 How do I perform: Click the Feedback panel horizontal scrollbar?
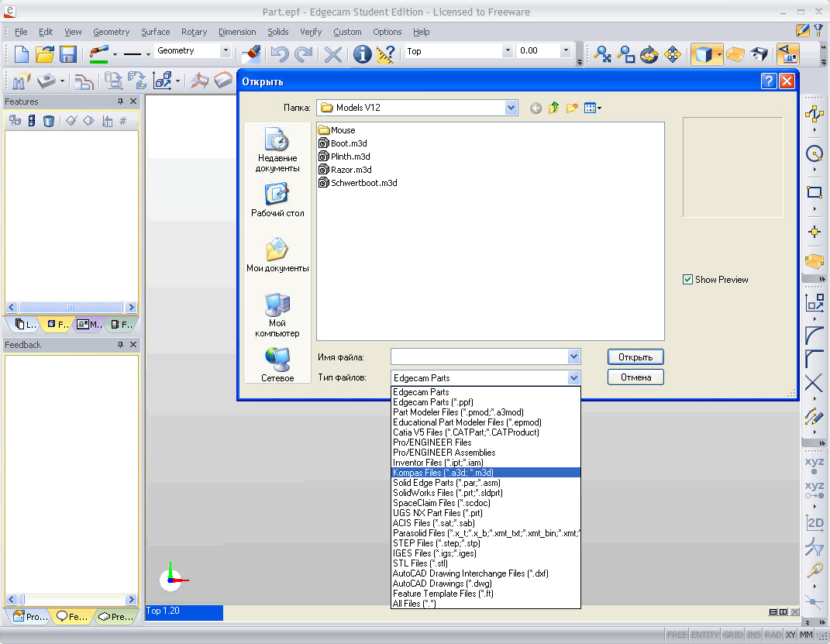click(x=71, y=600)
